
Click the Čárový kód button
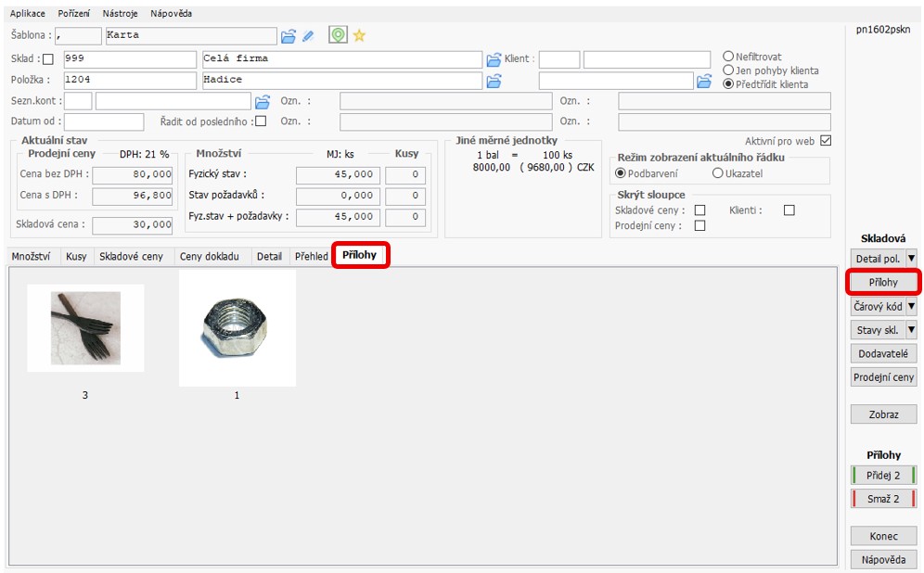click(x=878, y=306)
